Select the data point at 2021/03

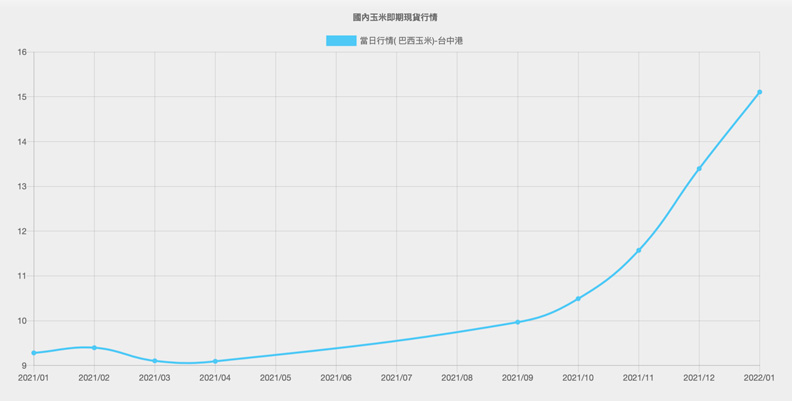[x=155, y=361]
